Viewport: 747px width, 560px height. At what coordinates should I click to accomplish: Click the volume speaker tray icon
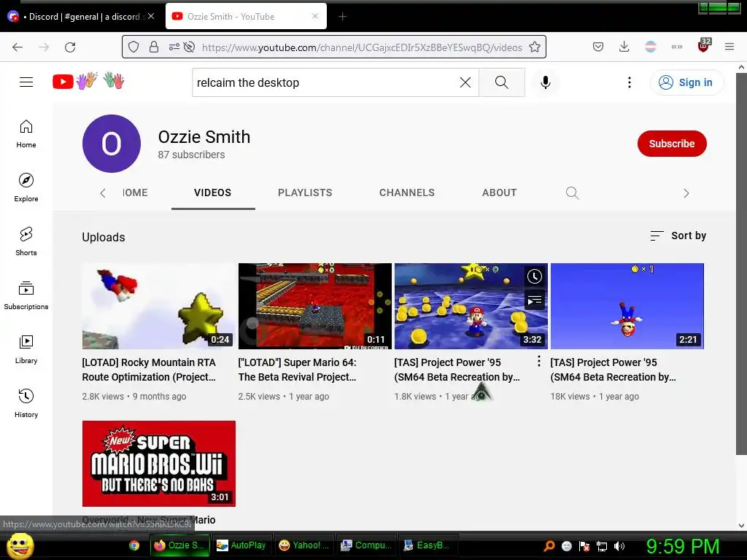(619, 546)
